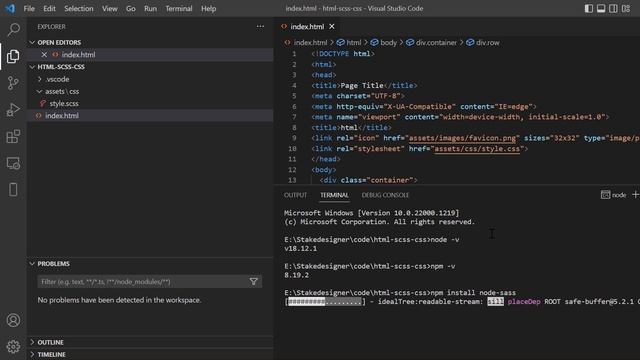The image size is (640, 360).
Task: Click the div.container breadcrumb segment
Action: click(x=436, y=42)
